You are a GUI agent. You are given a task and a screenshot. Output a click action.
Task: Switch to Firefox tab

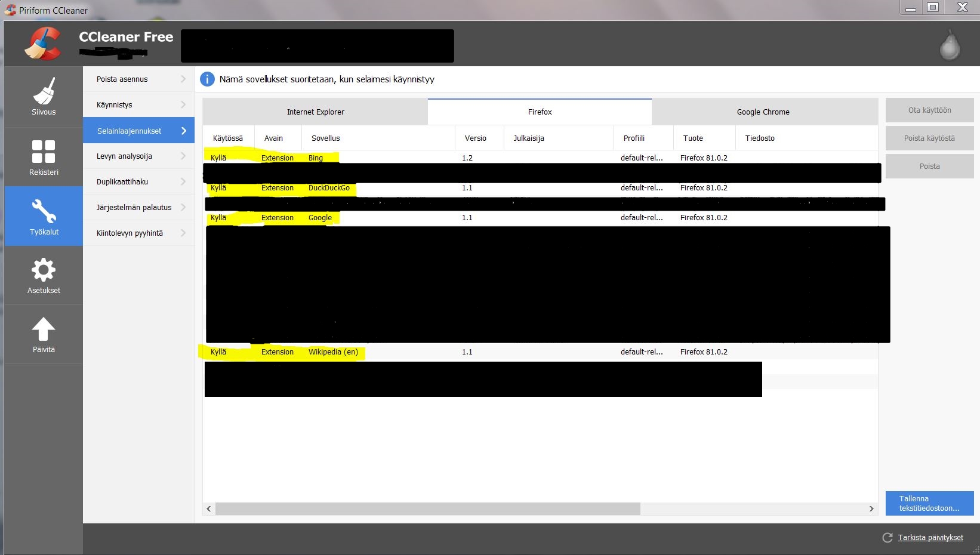540,112
